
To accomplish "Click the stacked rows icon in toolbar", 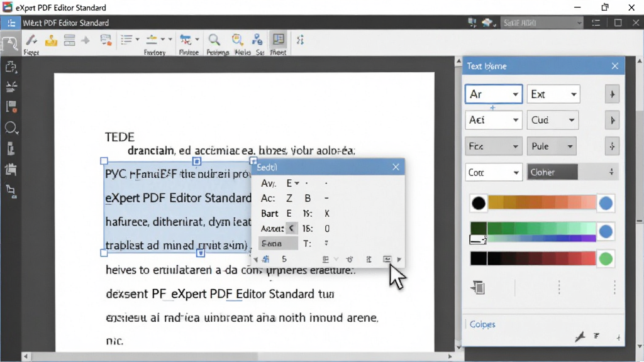I will 69,40.
